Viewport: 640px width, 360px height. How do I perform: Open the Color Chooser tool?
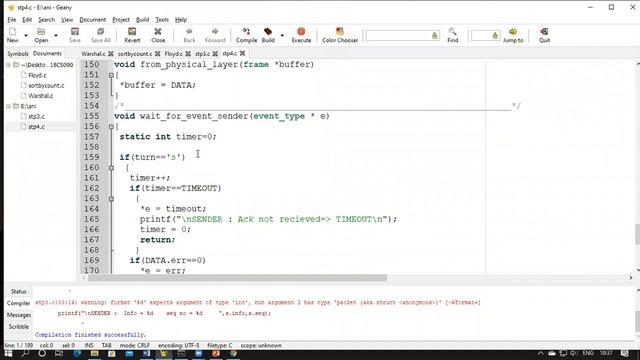(x=340, y=35)
